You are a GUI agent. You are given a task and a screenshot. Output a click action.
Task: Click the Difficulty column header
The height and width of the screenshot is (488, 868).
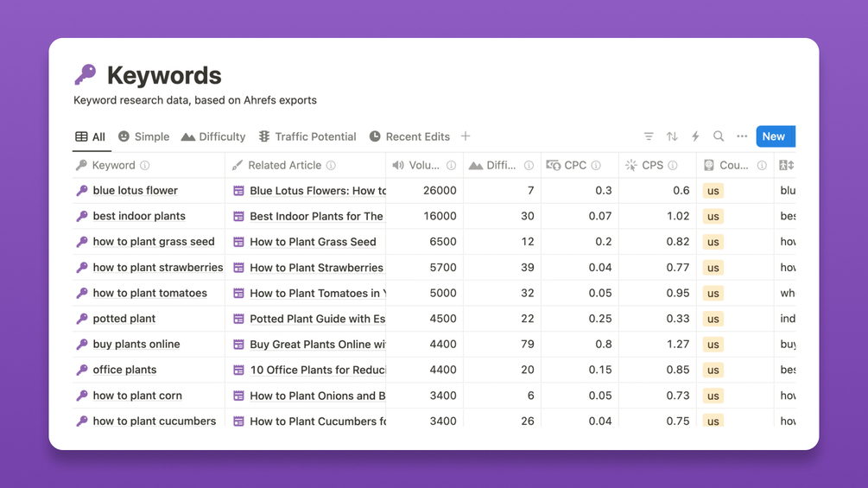coord(502,165)
